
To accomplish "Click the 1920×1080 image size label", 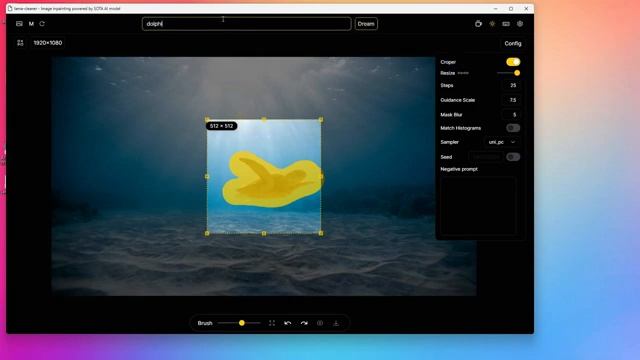I will 48,43.
